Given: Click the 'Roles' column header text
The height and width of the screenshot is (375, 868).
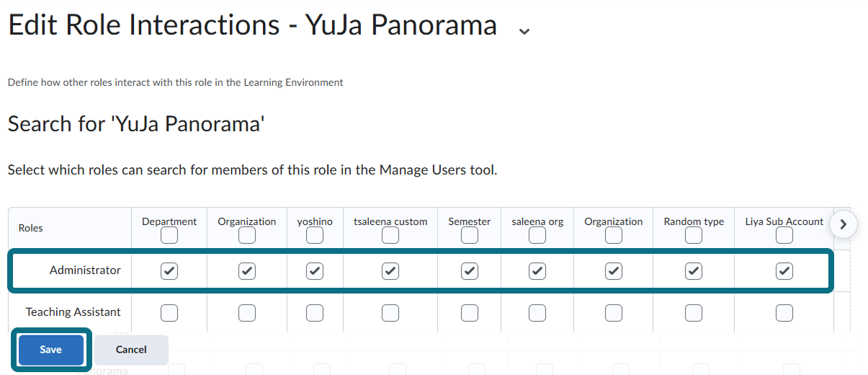Looking at the screenshot, I should point(30,228).
